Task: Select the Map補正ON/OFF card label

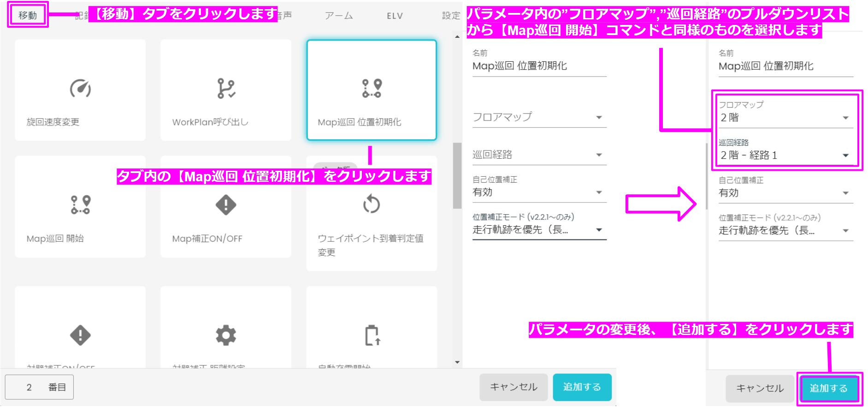Action: (x=207, y=239)
